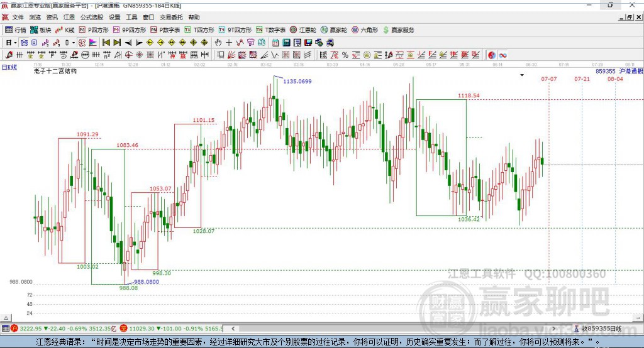
Task: Click the floppy-disk save icon
Action: tap(308, 43)
